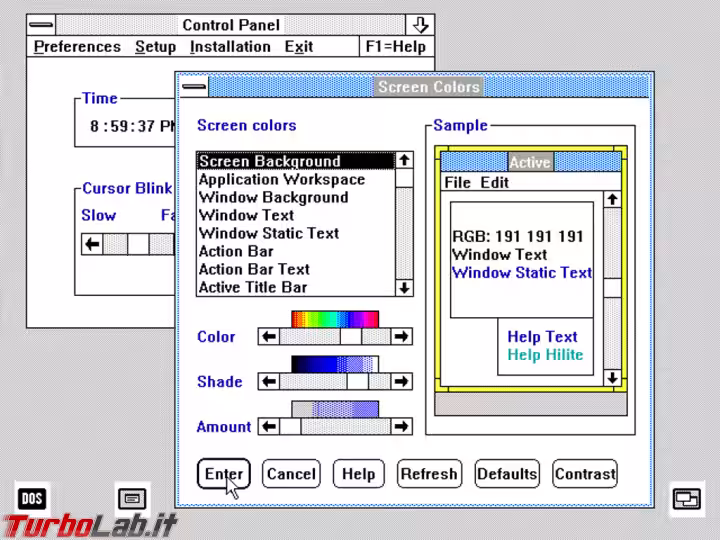The width and height of the screenshot is (720, 540).
Task: Select Window Static Text list item
Action: (x=268, y=234)
